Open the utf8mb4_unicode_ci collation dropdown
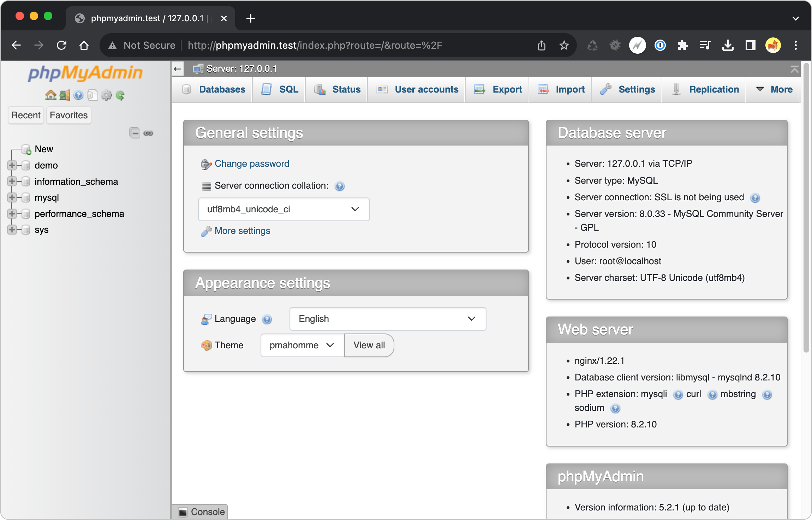 pos(284,209)
